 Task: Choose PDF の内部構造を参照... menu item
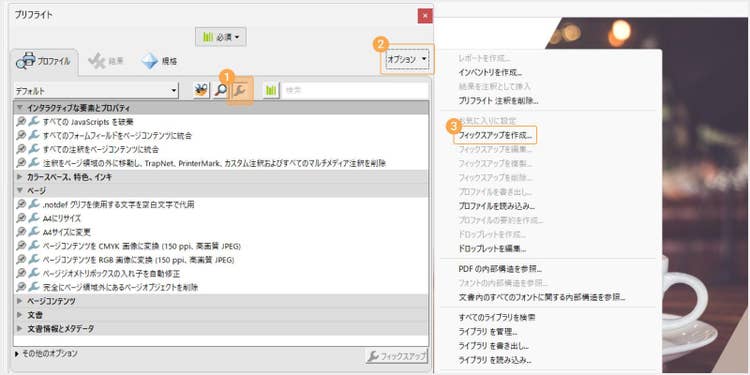pos(500,269)
